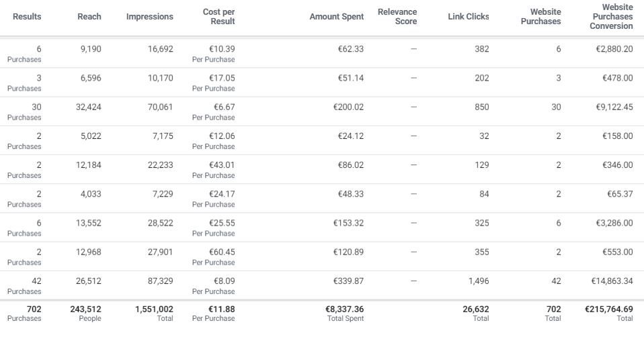Viewport: 644px width, 337px height.
Task: Select Website Purchases Conversion column header
Action: pos(611,17)
